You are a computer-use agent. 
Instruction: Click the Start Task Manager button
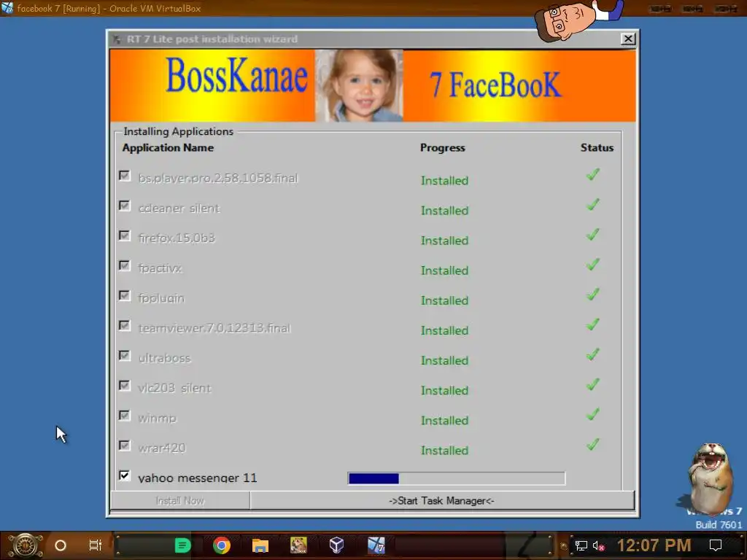(441, 500)
